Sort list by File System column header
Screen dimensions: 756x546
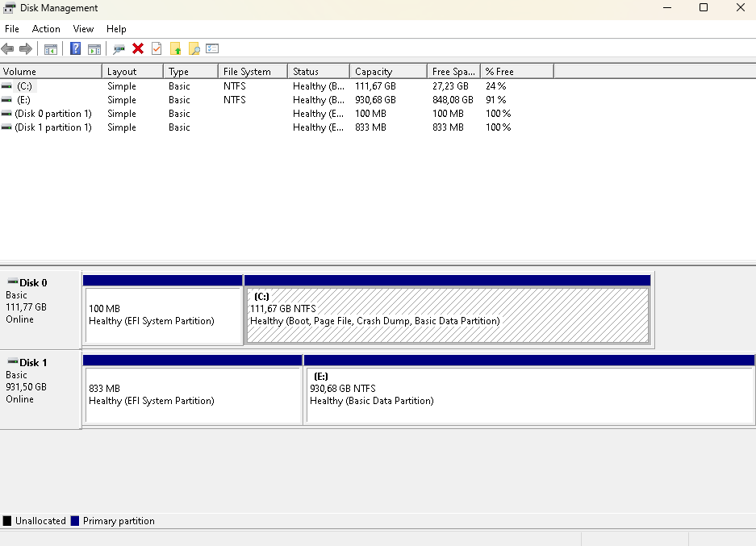pos(252,72)
